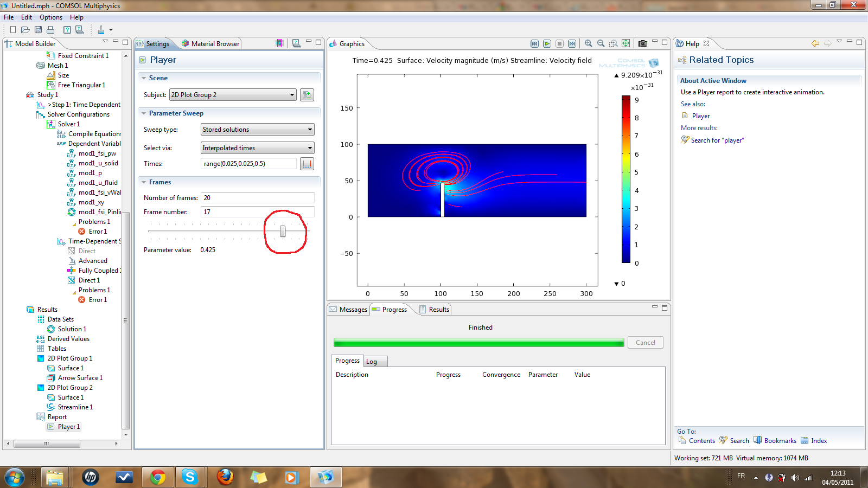Viewport: 868px width, 488px height.
Task: Collapse the Parameter Sweep section
Action: click(144, 113)
